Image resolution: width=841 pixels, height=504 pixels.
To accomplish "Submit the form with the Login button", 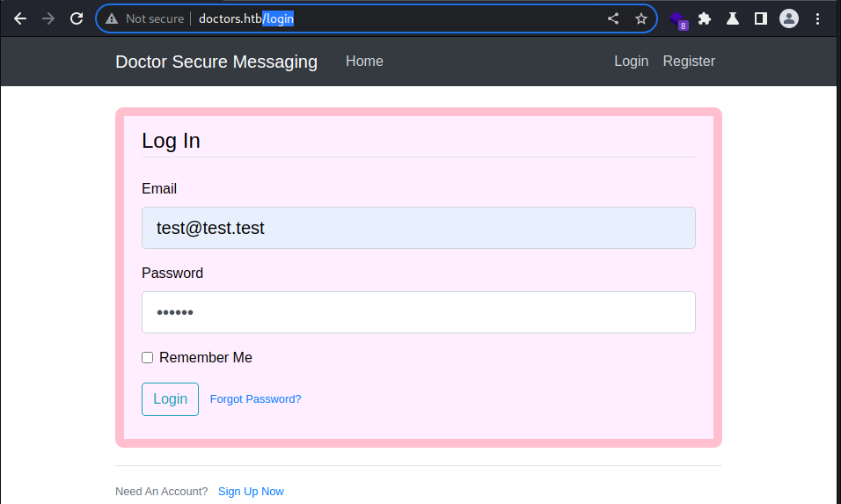I will point(170,399).
